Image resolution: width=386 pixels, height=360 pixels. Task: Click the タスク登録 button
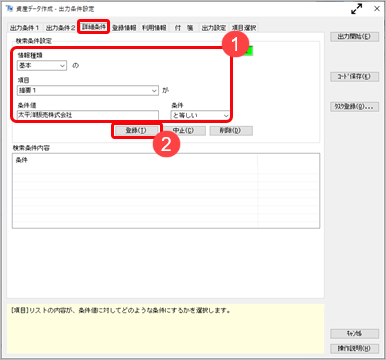(355, 107)
